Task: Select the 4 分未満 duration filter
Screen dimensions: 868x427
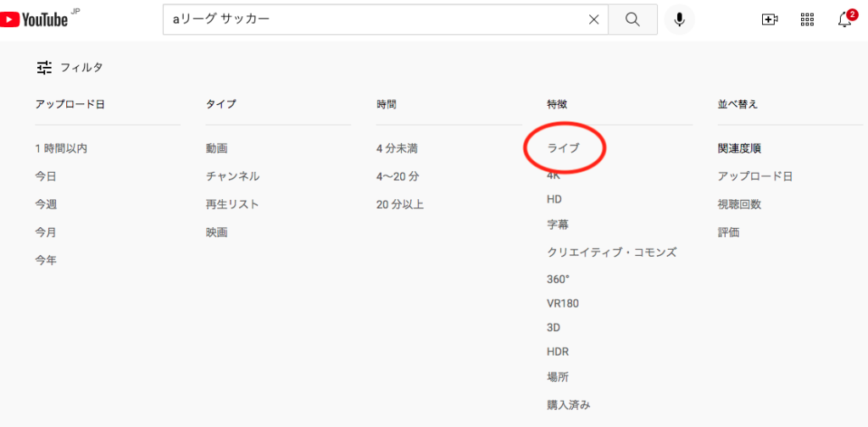Action: [397, 148]
